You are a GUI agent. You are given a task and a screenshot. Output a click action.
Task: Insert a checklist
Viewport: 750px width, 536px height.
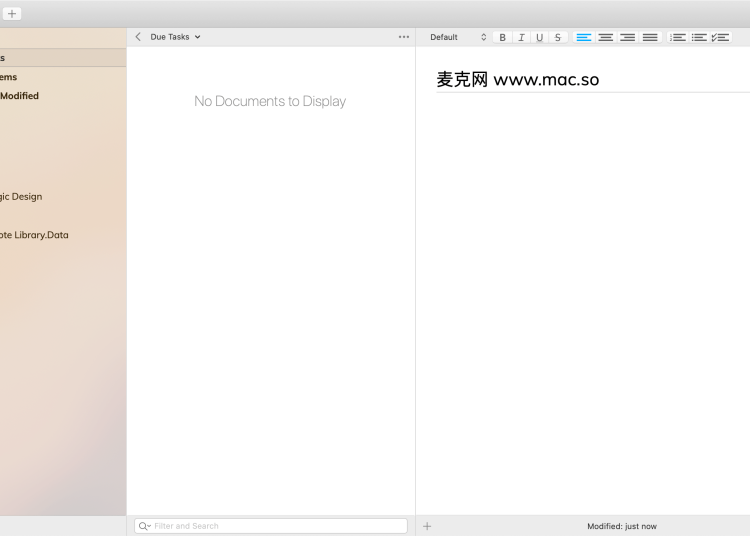pyautogui.click(x=720, y=37)
